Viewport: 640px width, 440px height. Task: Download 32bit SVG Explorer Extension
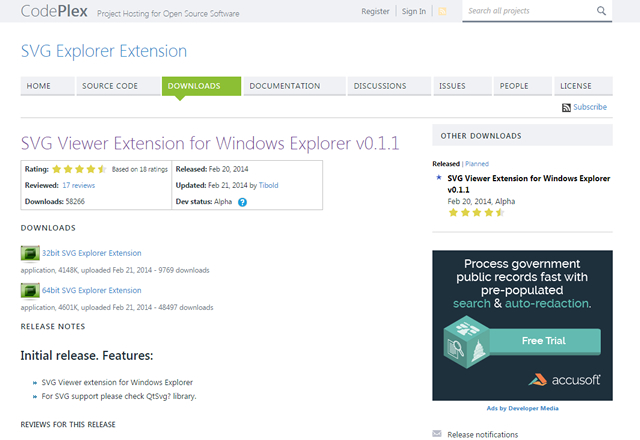[91, 253]
